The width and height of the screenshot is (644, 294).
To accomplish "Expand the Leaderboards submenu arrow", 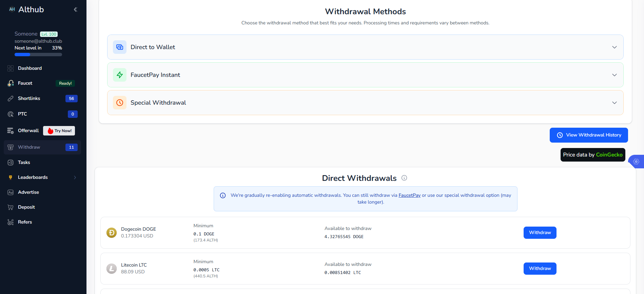I will [75, 177].
